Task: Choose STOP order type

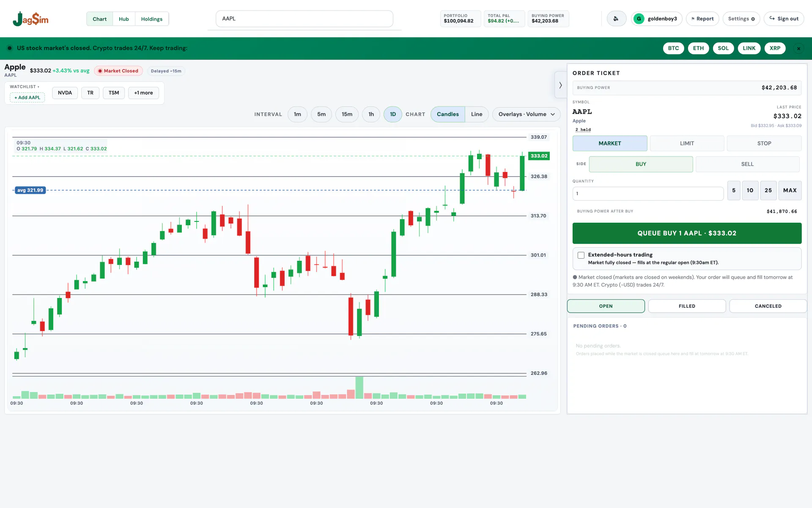Action: [x=764, y=144]
